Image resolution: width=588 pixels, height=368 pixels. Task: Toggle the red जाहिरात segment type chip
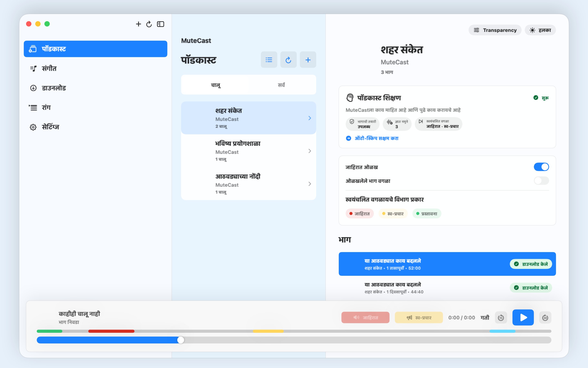tap(359, 213)
